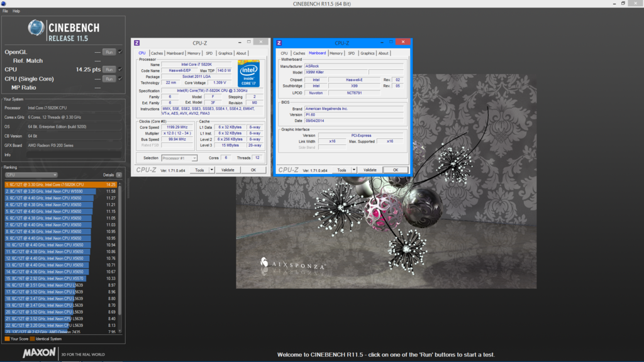Image resolution: width=644 pixels, height=362 pixels.
Task: Click the Details arrow icon in Ranking
Action: pos(119,175)
